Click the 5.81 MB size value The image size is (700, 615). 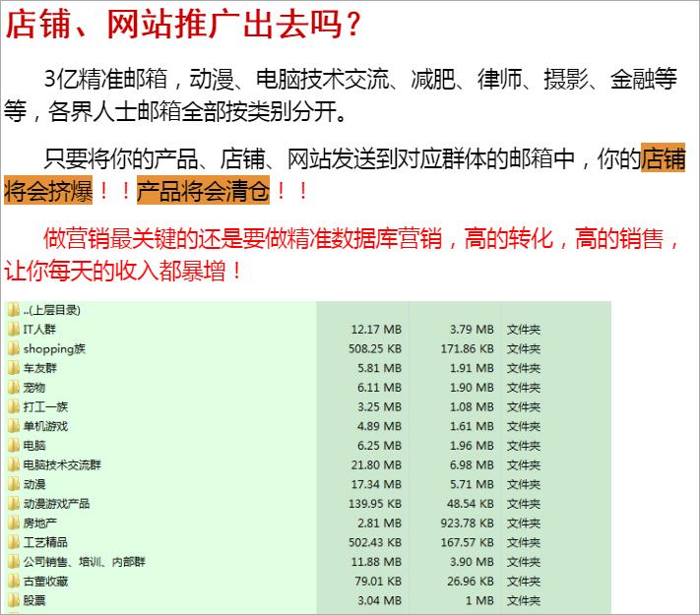click(379, 368)
